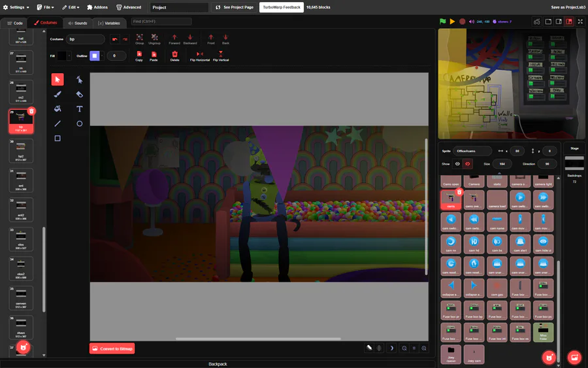The image size is (588, 368).
Task: Switch to the Costumes tab
Action: (45, 23)
